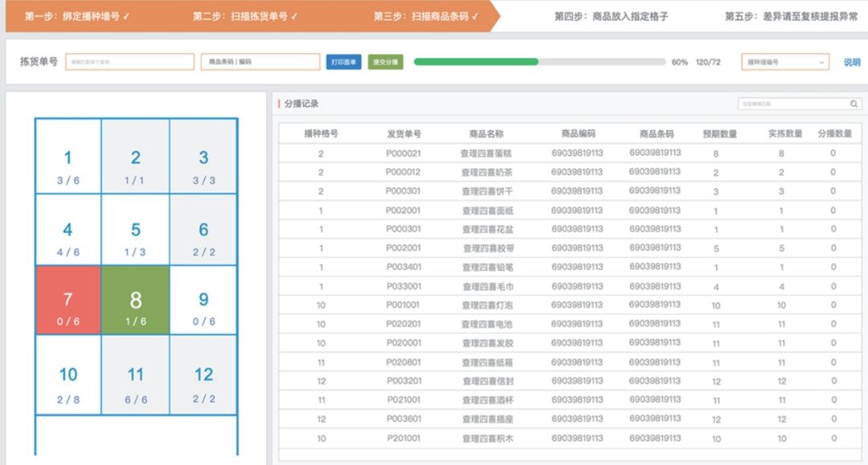The width and height of the screenshot is (868, 465).
Task: Click the 商品名称 column header
Action: (486, 133)
